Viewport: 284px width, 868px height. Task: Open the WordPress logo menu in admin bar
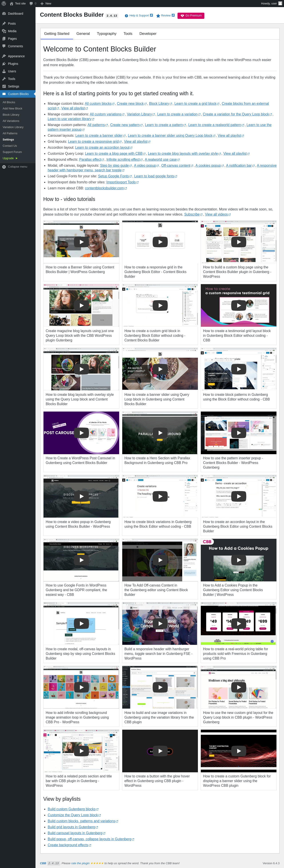4,3
